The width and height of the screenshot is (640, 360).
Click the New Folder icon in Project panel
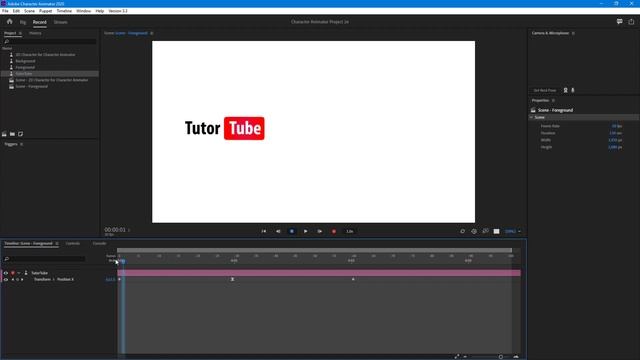click(x=12, y=134)
